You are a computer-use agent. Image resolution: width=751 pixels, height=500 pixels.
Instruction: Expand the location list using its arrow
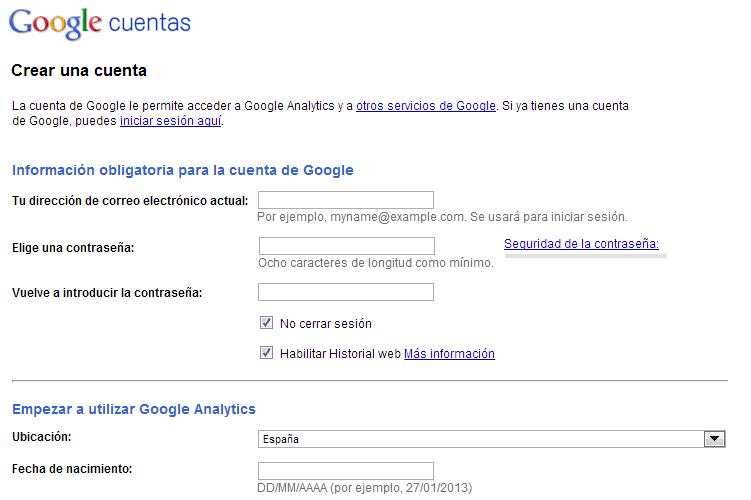pyautogui.click(x=714, y=439)
